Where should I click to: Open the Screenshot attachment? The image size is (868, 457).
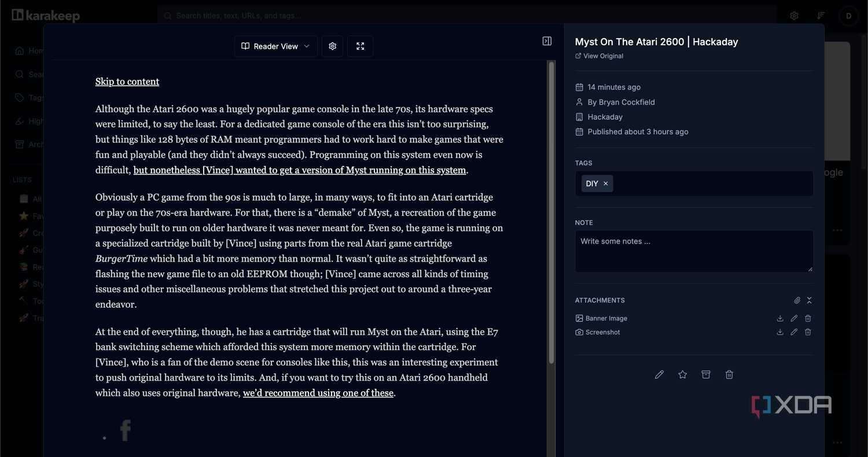pyautogui.click(x=598, y=332)
